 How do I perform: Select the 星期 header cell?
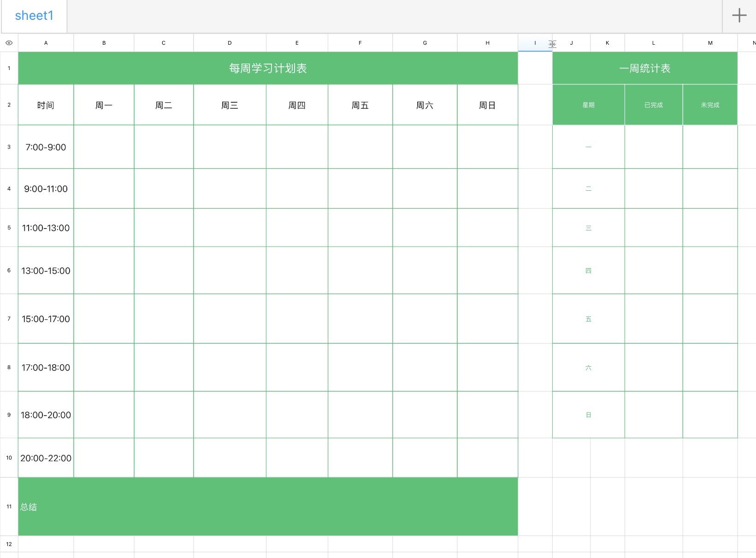click(x=589, y=105)
